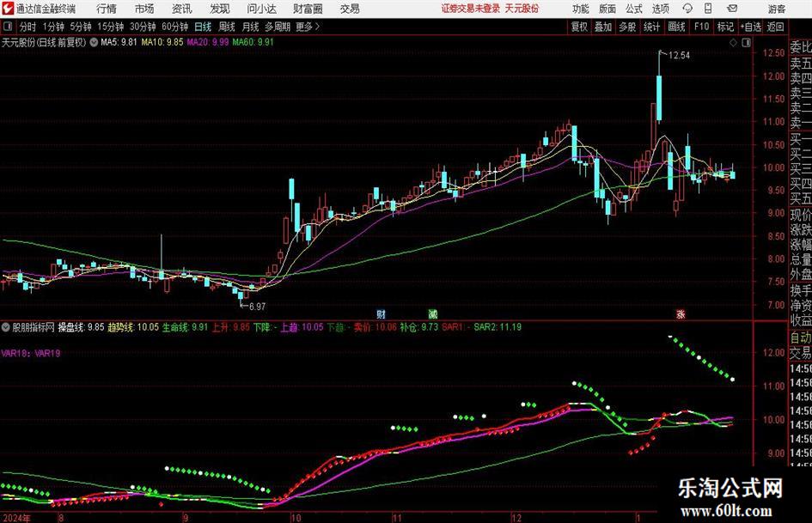Click the 12.54 high price label
The height and width of the screenshot is (523, 812).
click(679, 56)
